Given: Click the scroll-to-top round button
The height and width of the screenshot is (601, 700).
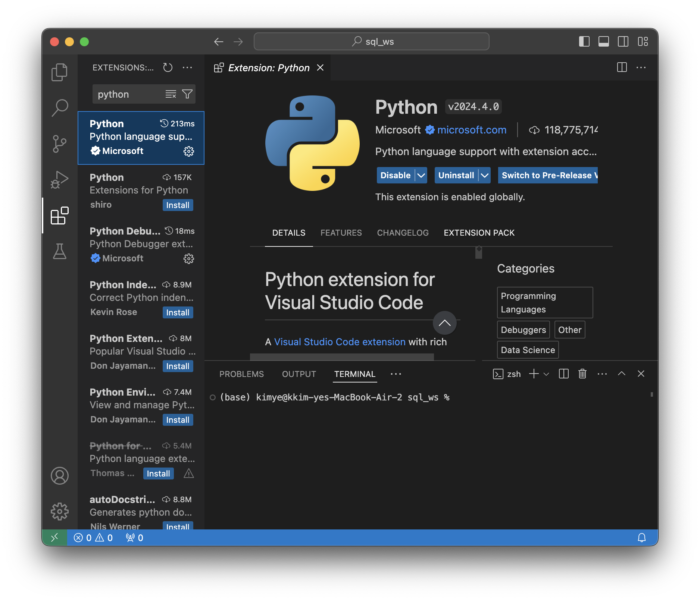Looking at the screenshot, I should [444, 323].
